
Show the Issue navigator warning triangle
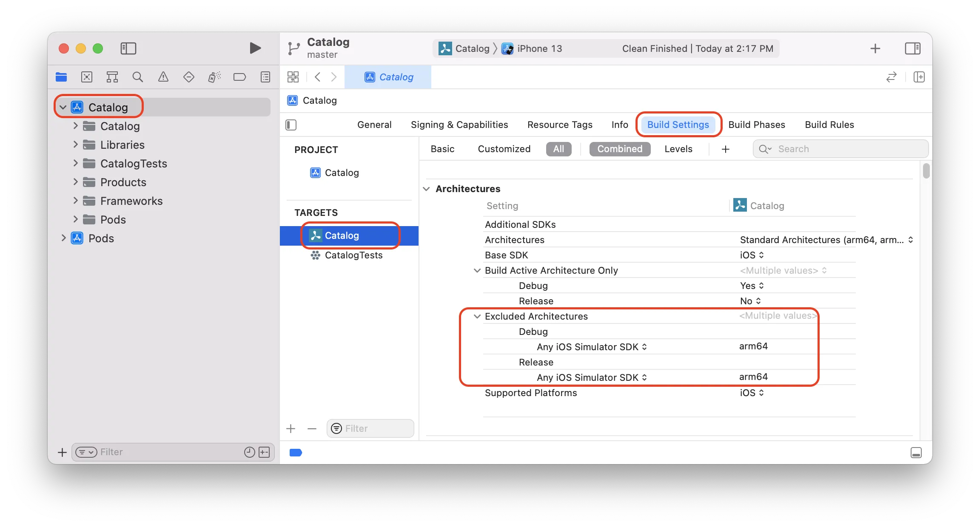click(x=163, y=77)
